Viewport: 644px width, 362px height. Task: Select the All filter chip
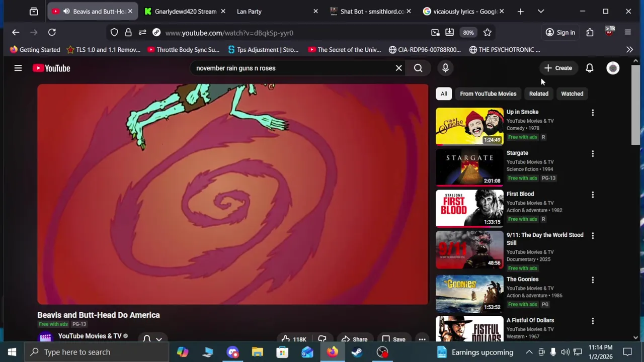[444, 94]
